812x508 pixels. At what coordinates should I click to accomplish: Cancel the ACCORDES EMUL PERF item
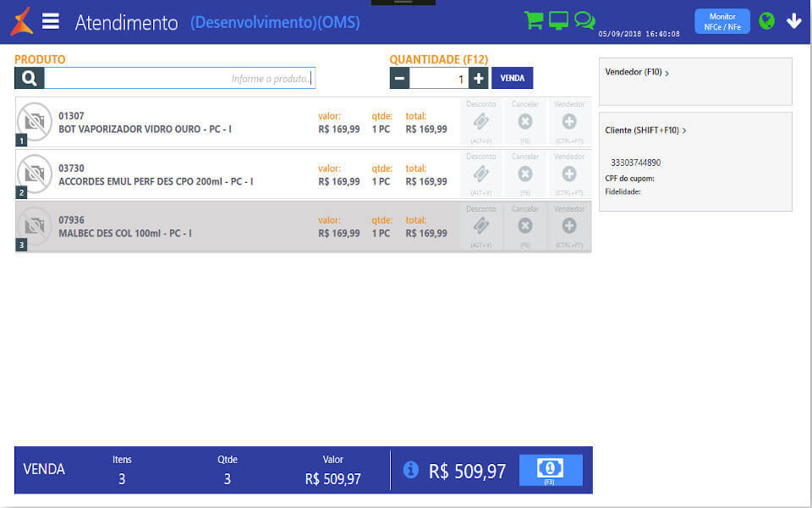click(x=525, y=174)
